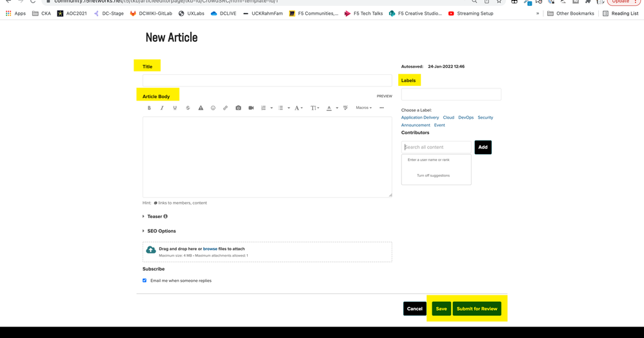Click Turn off suggestions option
This screenshot has width=644, height=338.
point(433,175)
